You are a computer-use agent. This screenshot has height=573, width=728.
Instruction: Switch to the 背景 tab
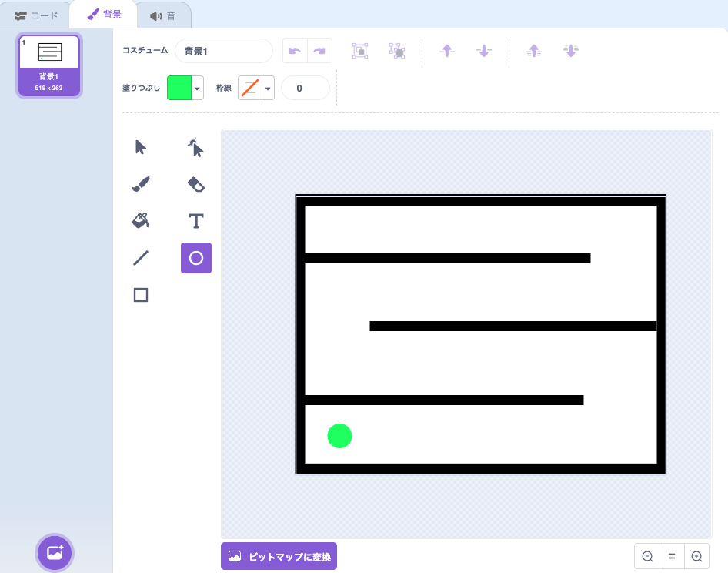[x=104, y=15]
